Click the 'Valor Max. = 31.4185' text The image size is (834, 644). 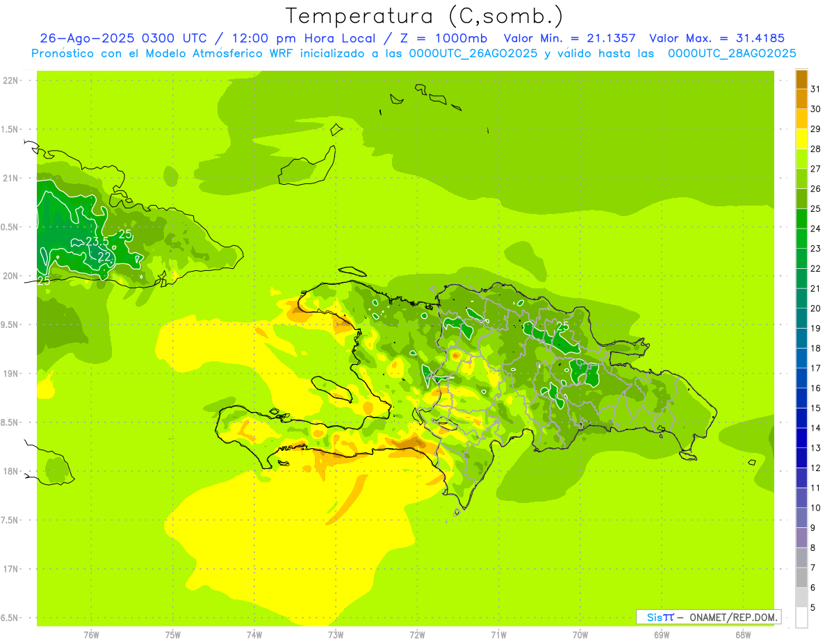coord(719,38)
